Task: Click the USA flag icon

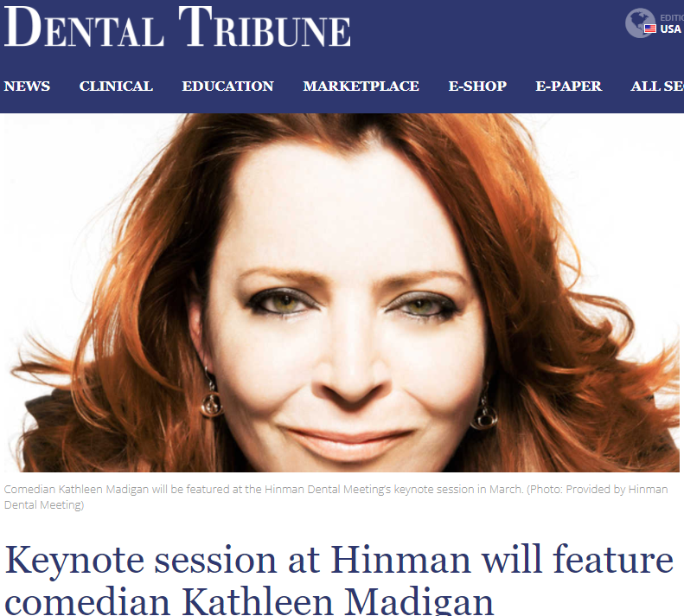Action: click(x=650, y=29)
